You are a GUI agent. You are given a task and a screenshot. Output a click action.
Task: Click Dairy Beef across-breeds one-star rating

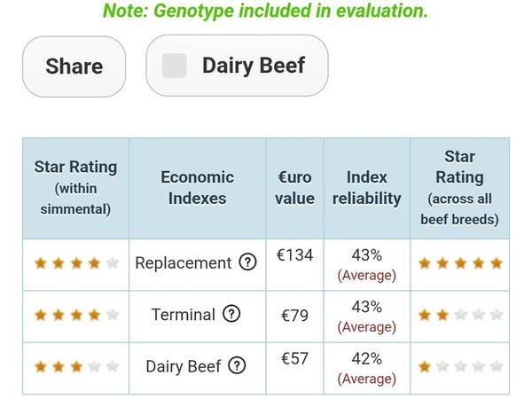(x=460, y=366)
